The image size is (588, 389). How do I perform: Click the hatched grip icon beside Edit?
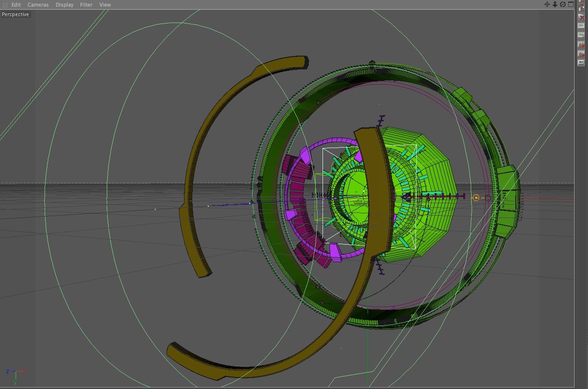5,5
